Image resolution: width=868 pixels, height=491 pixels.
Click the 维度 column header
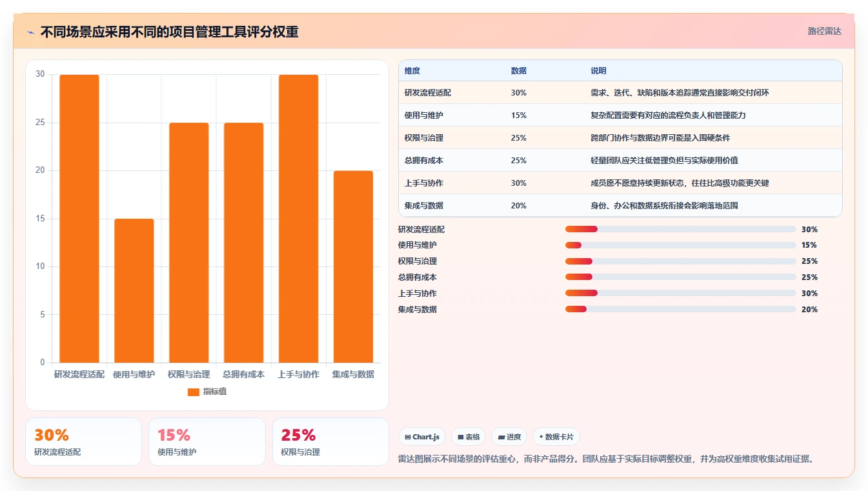click(412, 71)
